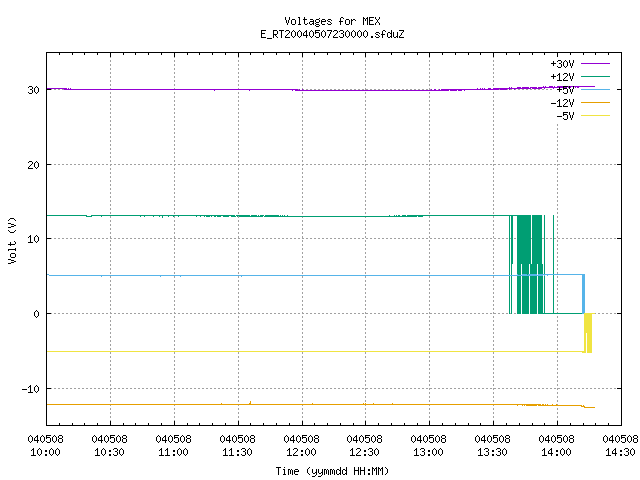Image resolution: width=640 pixels, height=480 pixels.
Task: Click the blue +5V vertical drop to zero
Action: 584,294
